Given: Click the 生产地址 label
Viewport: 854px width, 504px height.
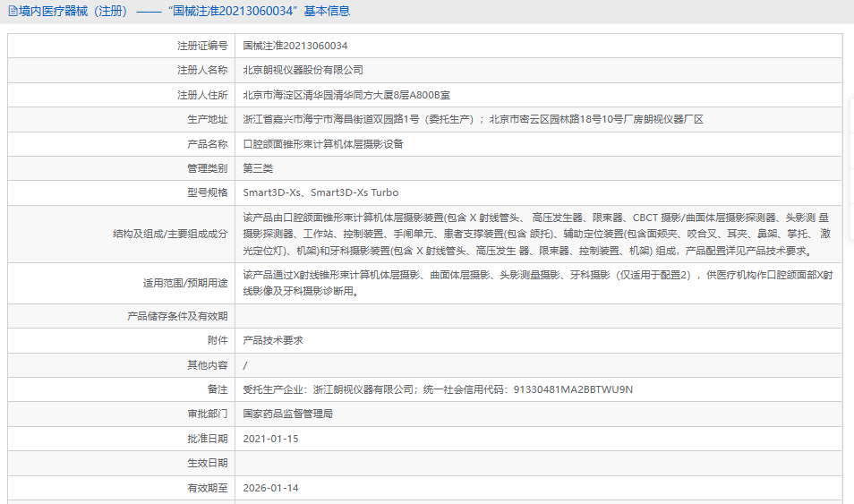Looking at the screenshot, I should click(207, 119).
